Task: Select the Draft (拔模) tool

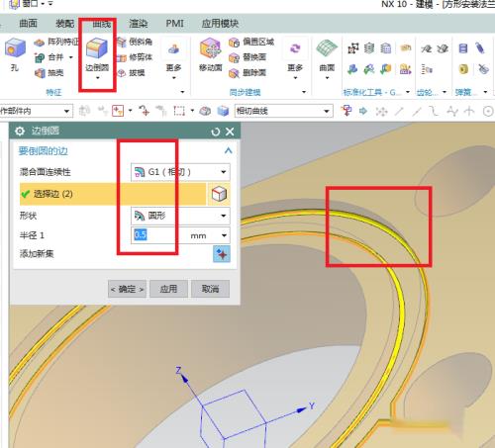Action: [x=132, y=73]
